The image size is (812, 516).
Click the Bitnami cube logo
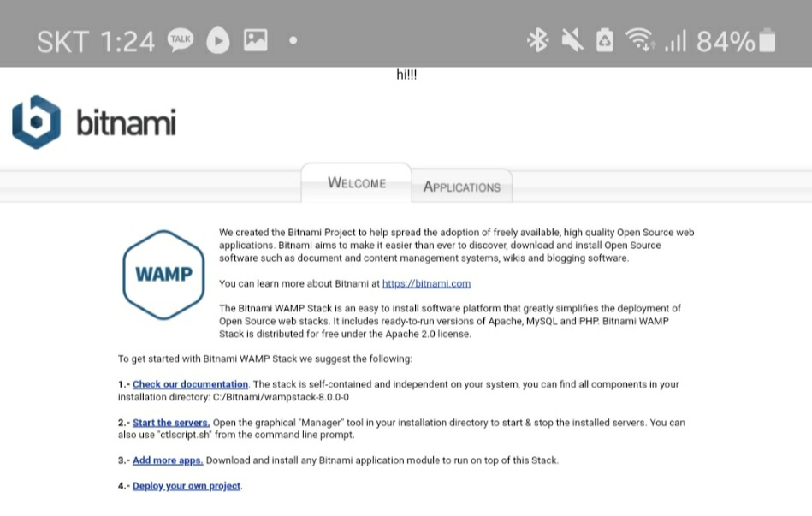tap(36, 122)
